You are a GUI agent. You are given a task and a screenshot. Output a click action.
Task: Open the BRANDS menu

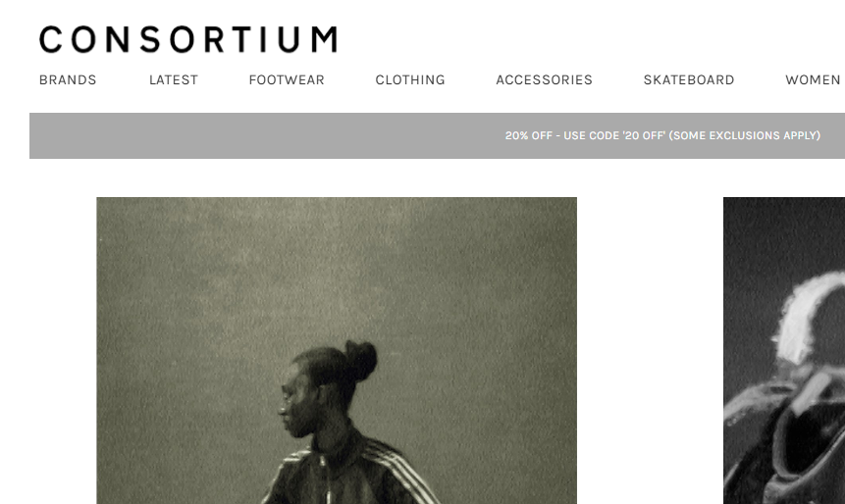68,79
